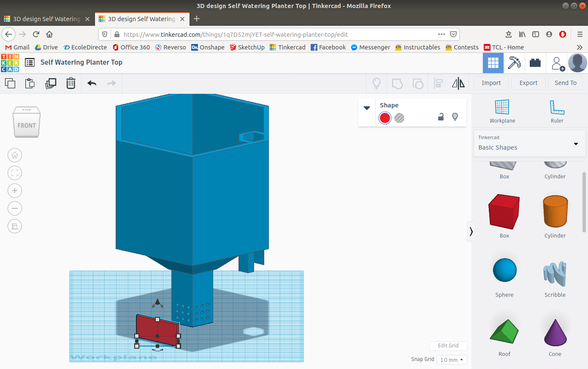588x369 pixels.
Task: Open the Mirror tool
Action: coord(458,83)
